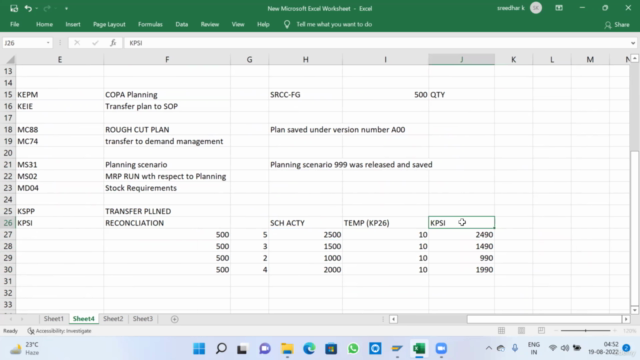Viewport: 640px width, 360px height.
Task: Open the File menu
Action: [15, 24]
